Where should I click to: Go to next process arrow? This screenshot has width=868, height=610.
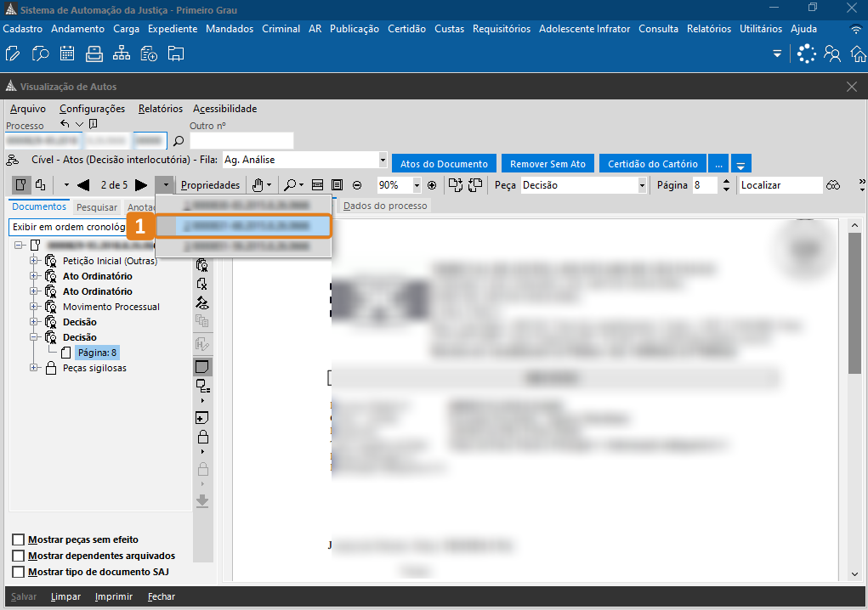[141, 185]
